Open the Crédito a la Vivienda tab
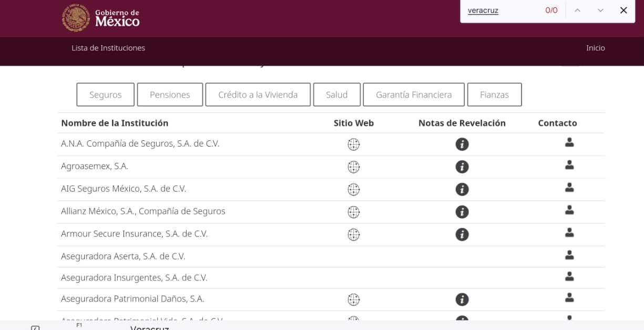 pyautogui.click(x=258, y=95)
